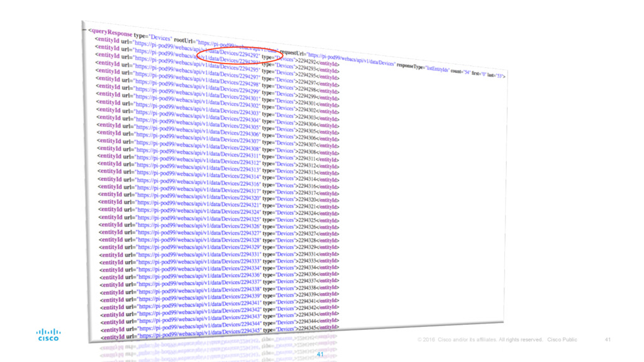644x362 pixels.
Task: Click the entityId row for 2294327
Action: (x=219, y=234)
